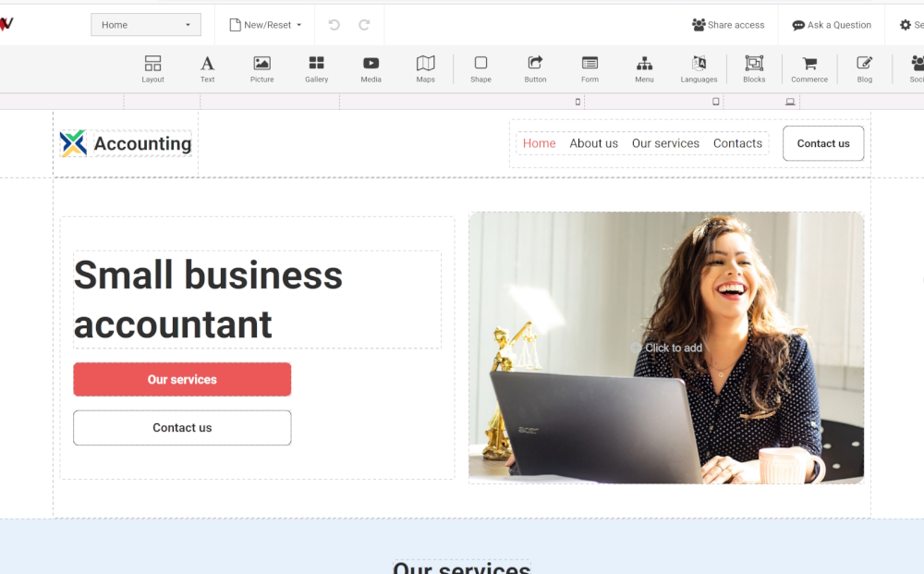This screenshot has height=574, width=924.
Task: Expand the New/Reset dropdown
Action: tap(265, 24)
